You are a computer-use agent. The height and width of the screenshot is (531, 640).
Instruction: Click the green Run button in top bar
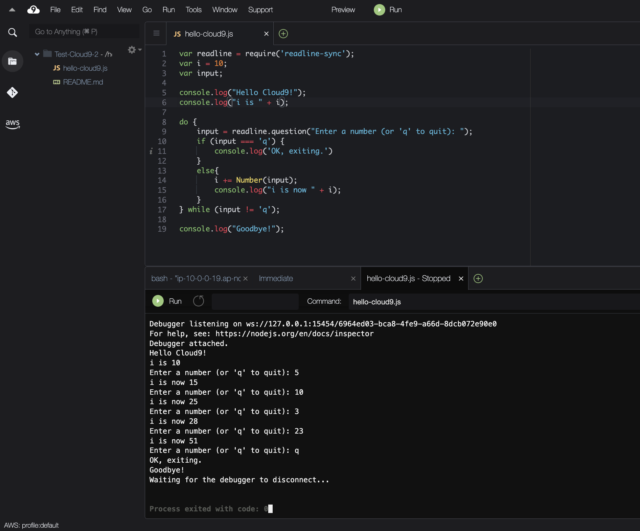coord(388,10)
